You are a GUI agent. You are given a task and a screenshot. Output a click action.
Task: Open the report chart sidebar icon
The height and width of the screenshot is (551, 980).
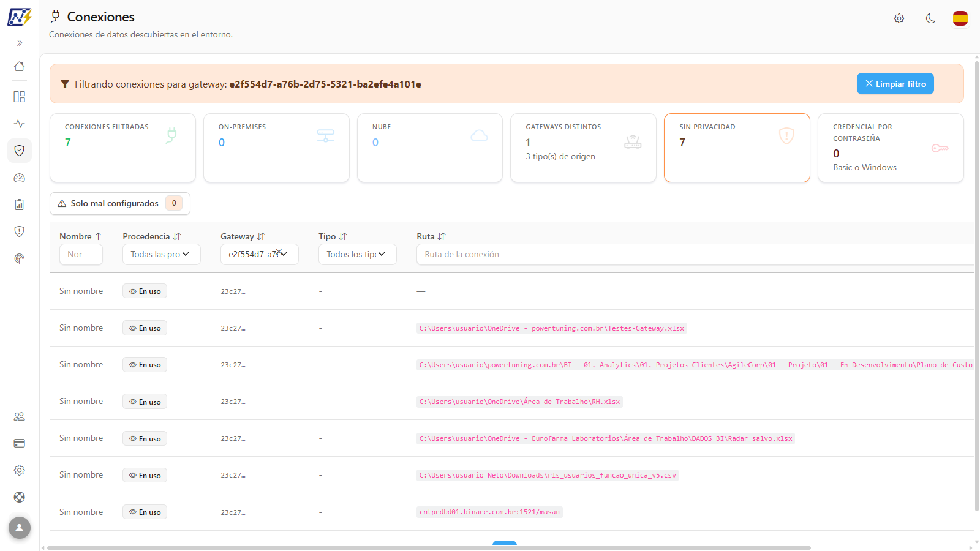[20, 204]
